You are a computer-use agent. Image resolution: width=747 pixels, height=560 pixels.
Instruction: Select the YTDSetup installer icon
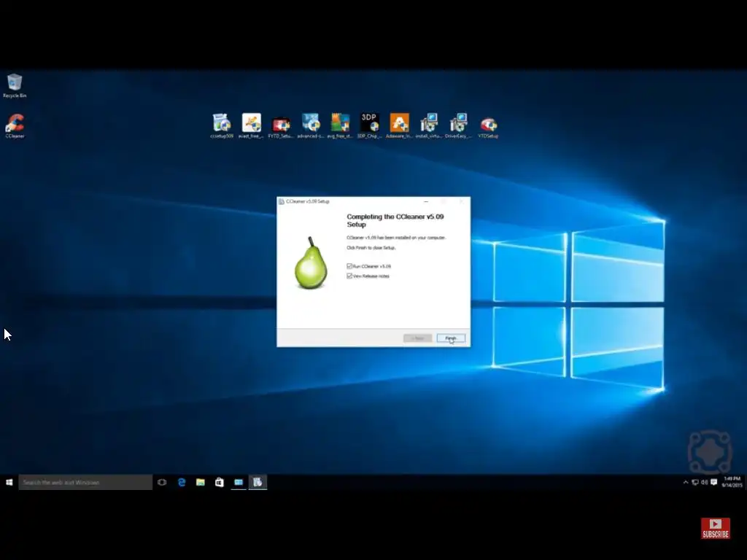[488, 125]
